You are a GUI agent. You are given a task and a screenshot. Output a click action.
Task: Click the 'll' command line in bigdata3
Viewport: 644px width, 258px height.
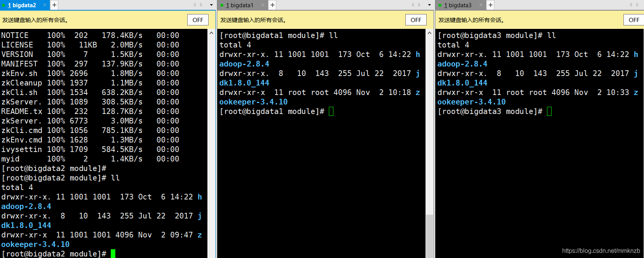coord(497,35)
